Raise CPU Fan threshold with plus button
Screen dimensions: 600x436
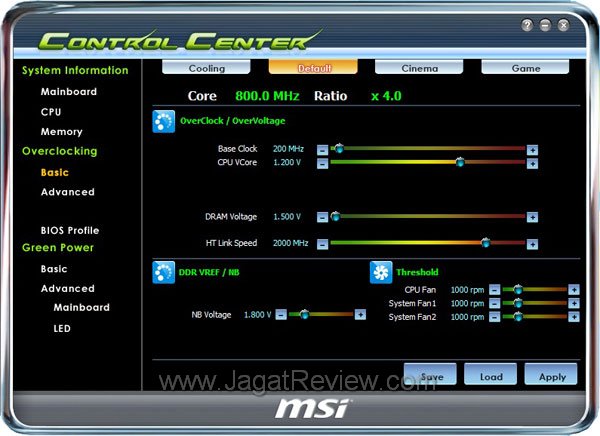[x=574, y=290]
